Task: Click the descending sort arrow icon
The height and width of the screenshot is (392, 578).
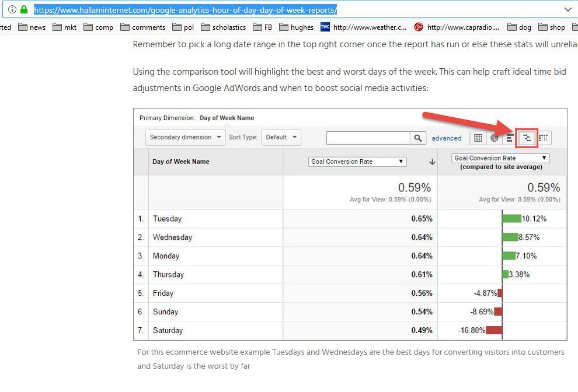Action: 432,162
